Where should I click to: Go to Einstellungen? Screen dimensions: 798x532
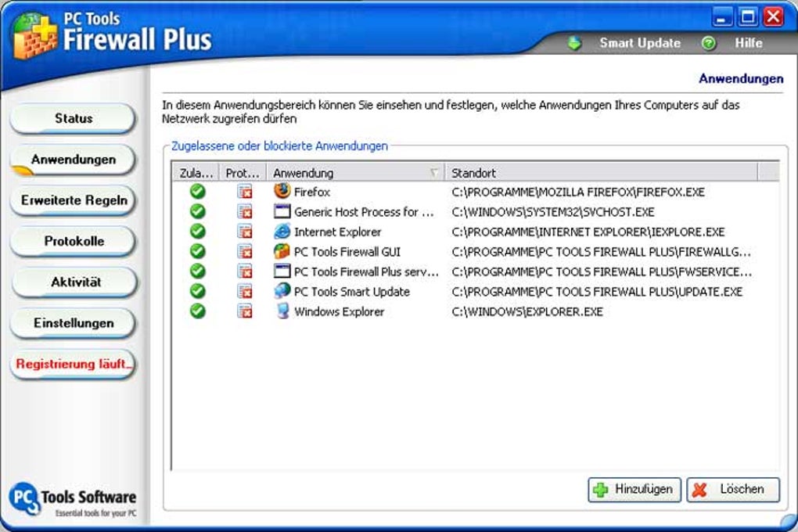point(74,323)
